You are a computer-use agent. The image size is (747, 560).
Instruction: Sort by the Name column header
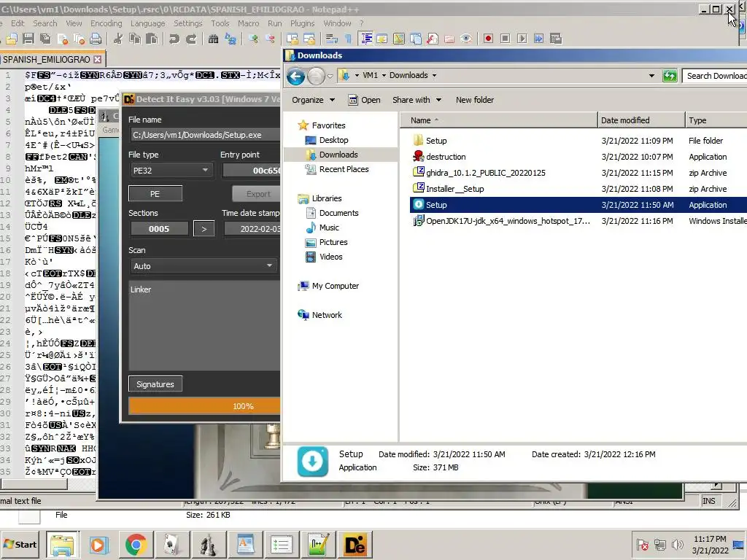click(x=498, y=120)
